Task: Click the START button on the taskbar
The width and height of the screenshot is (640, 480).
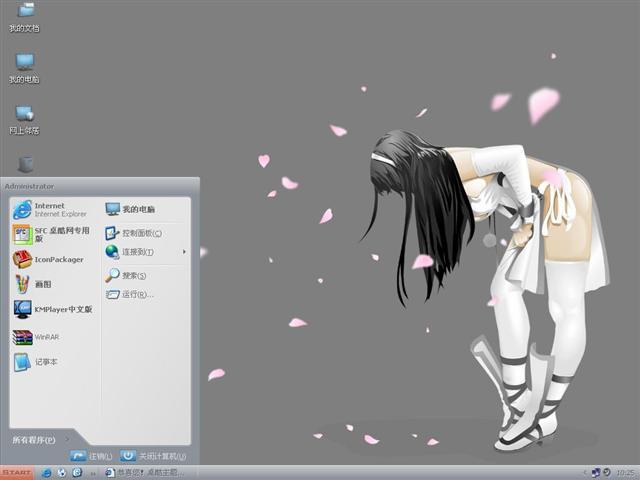Action: click(17, 473)
